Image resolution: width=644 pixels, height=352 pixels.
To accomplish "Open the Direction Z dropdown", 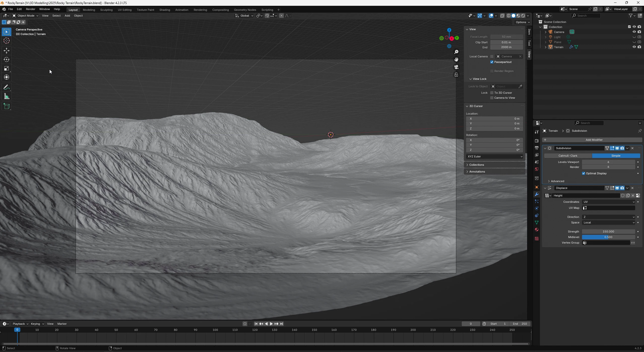I will click(608, 217).
